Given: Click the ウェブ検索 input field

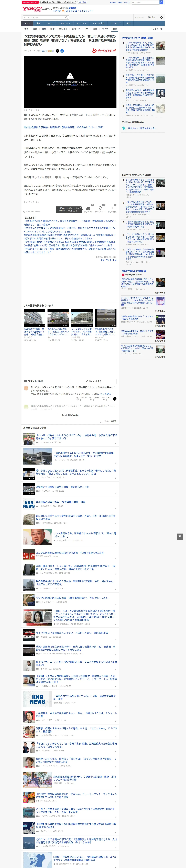Looking at the screenshot, I should pyautogui.click(x=145, y=2).
